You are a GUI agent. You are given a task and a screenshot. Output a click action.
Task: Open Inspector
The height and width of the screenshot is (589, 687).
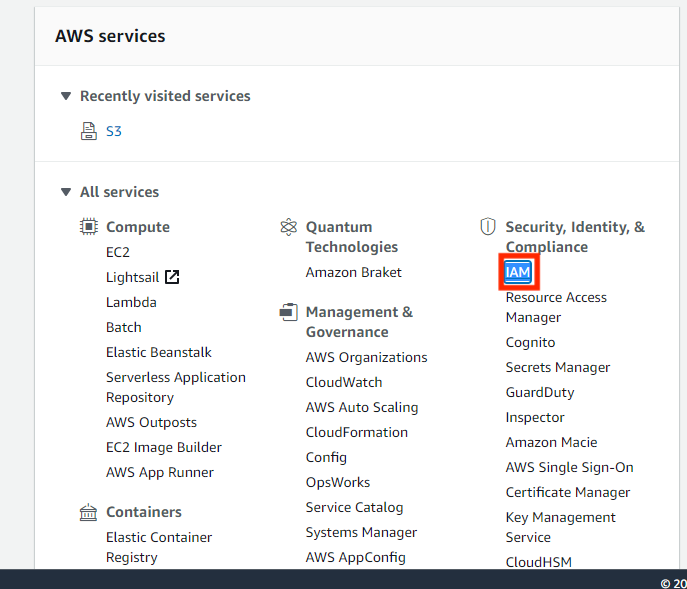click(535, 417)
